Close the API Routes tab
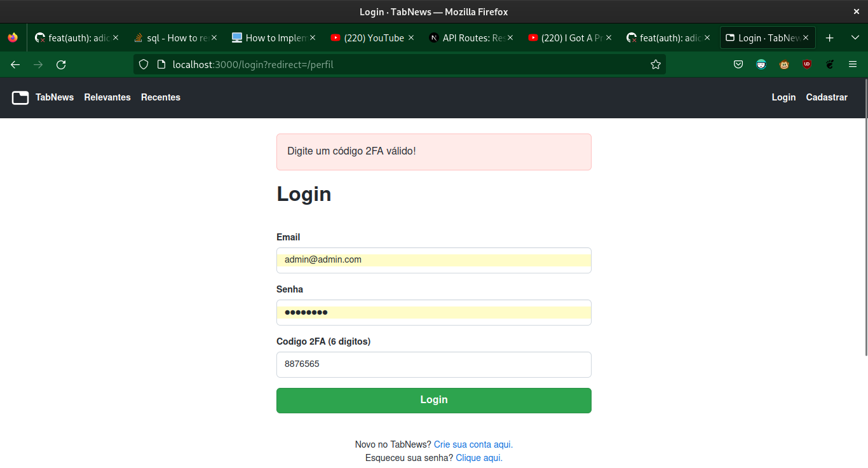 pyautogui.click(x=510, y=38)
